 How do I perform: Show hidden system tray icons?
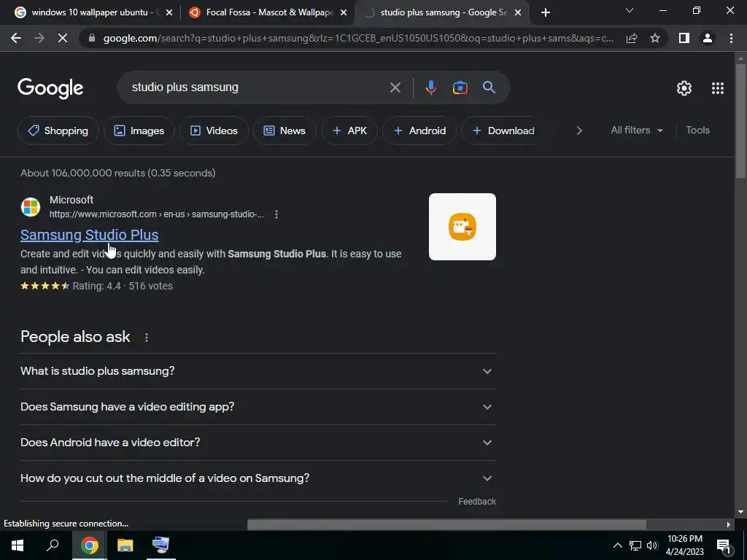click(x=617, y=545)
